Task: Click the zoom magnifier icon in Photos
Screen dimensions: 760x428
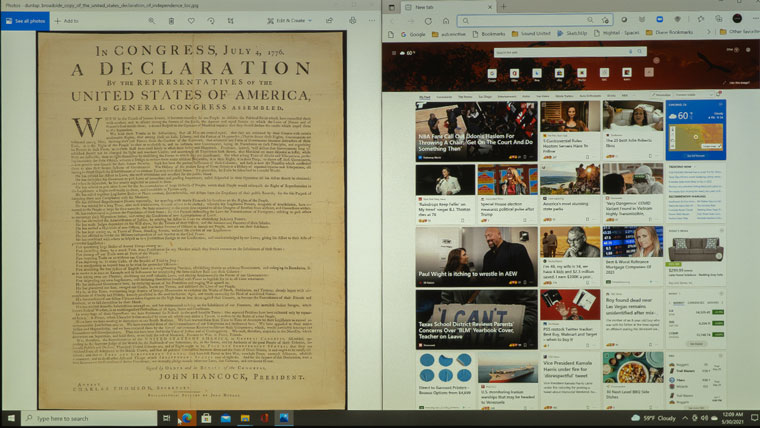Action: (x=152, y=21)
